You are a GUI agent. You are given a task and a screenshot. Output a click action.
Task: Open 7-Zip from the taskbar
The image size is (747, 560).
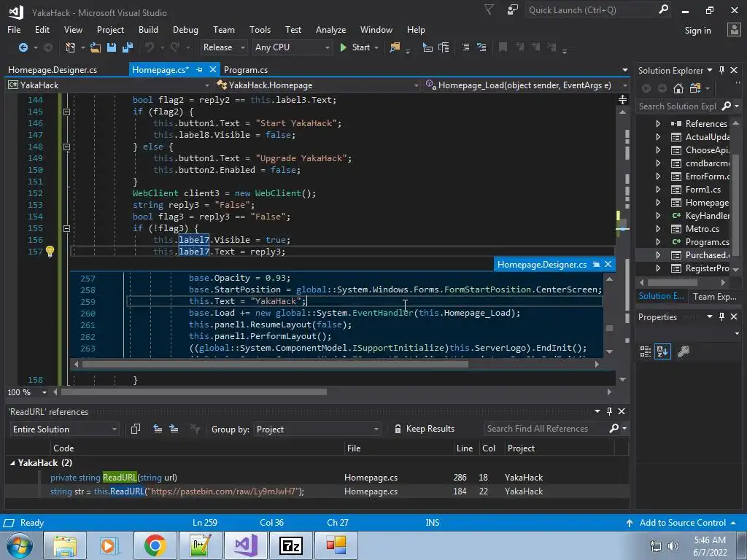click(290, 545)
